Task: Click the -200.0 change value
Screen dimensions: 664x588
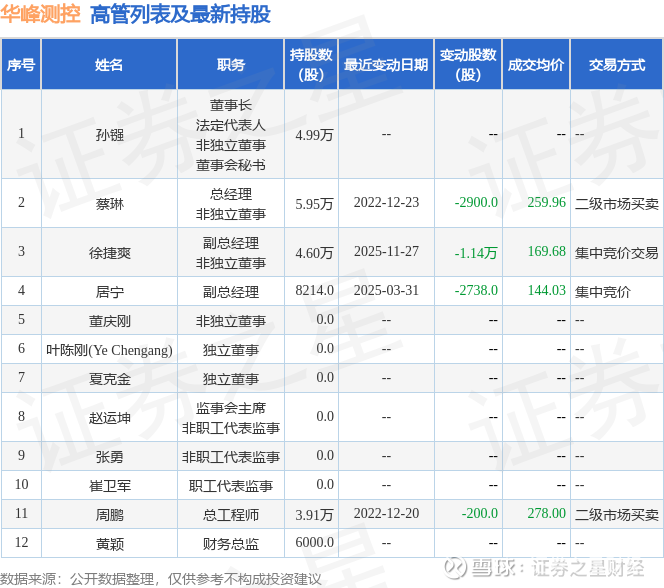Action: [479, 513]
